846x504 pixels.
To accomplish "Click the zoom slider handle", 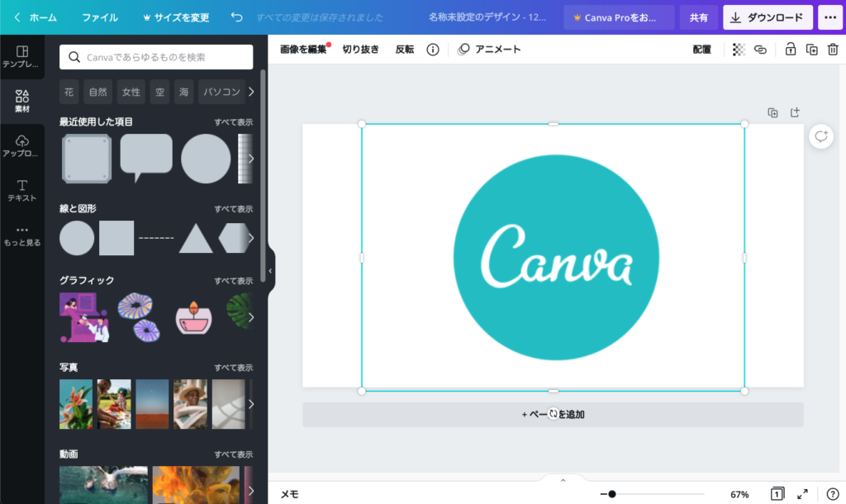I will (612, 494).
